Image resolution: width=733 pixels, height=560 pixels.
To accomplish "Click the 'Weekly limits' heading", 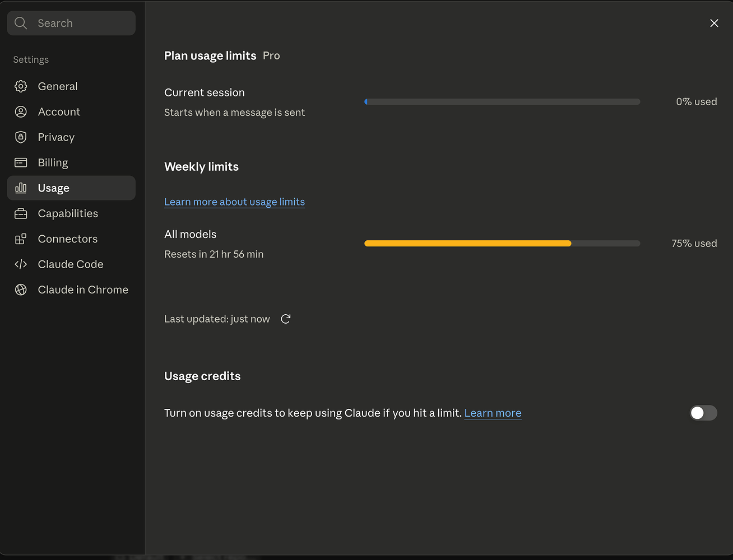I will (201, 166).
